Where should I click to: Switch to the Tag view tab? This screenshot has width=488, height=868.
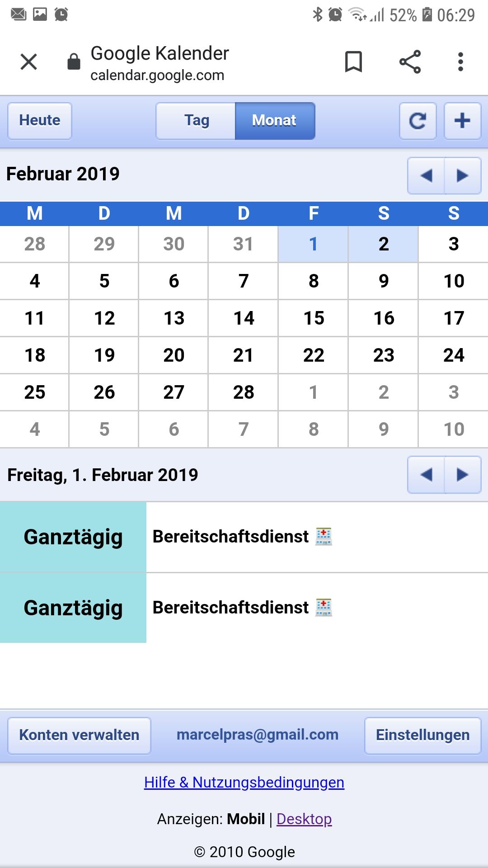[x=196, y=121]
